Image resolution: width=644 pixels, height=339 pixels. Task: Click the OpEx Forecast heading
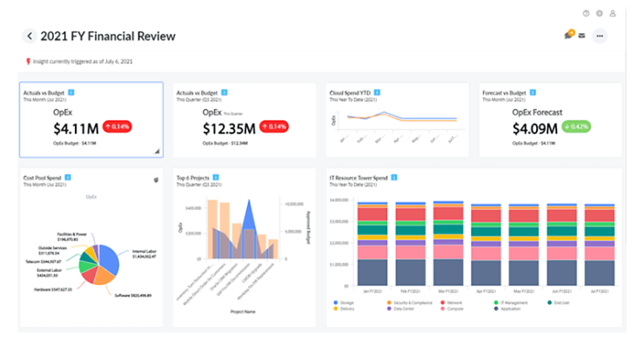pos(537,112)
